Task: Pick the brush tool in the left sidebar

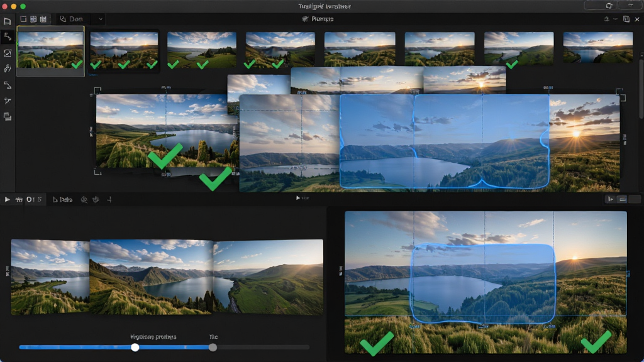Action: point(8,69)
